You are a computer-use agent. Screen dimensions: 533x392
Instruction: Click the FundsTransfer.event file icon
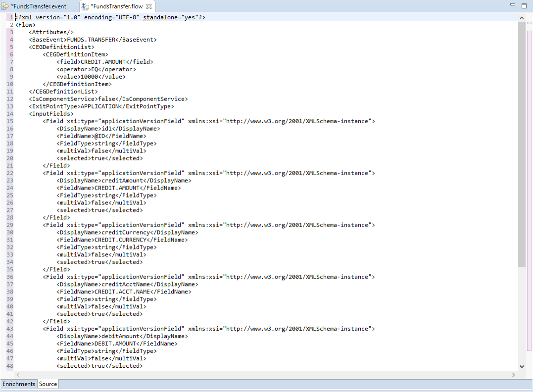[5, 6]
